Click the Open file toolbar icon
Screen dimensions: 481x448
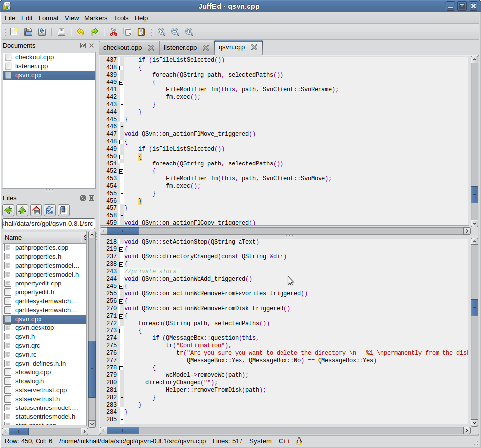[28, 32]
